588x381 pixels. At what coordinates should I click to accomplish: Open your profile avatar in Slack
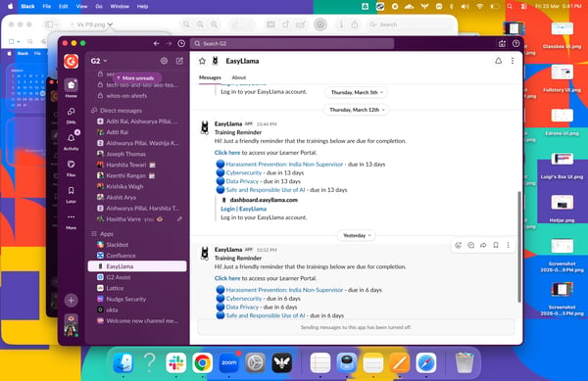pos(71,325)
